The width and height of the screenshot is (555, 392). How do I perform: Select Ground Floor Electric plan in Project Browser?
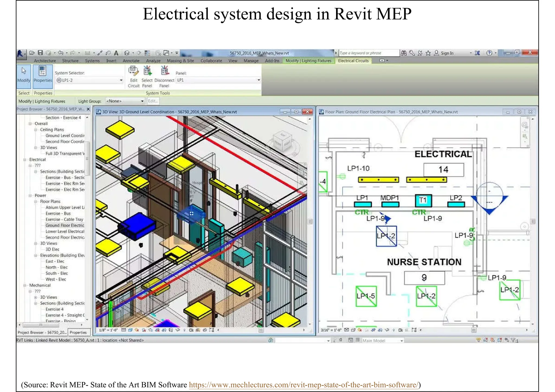65,225
